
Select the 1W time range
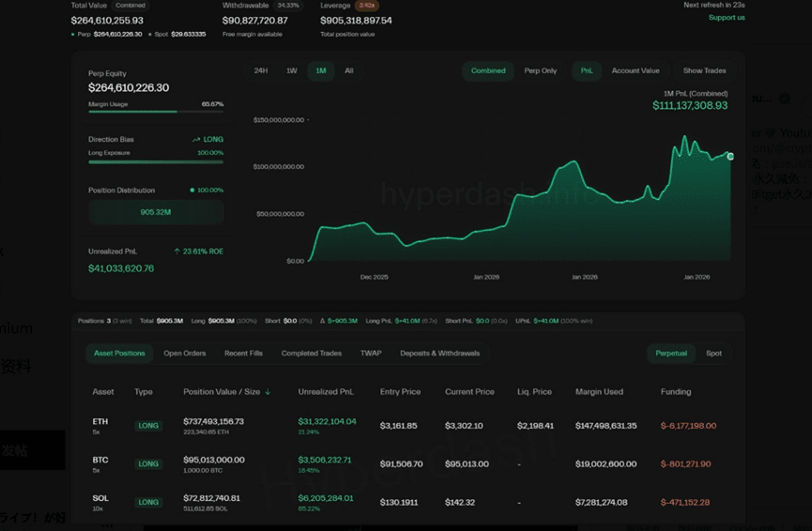tap(291, 71)
